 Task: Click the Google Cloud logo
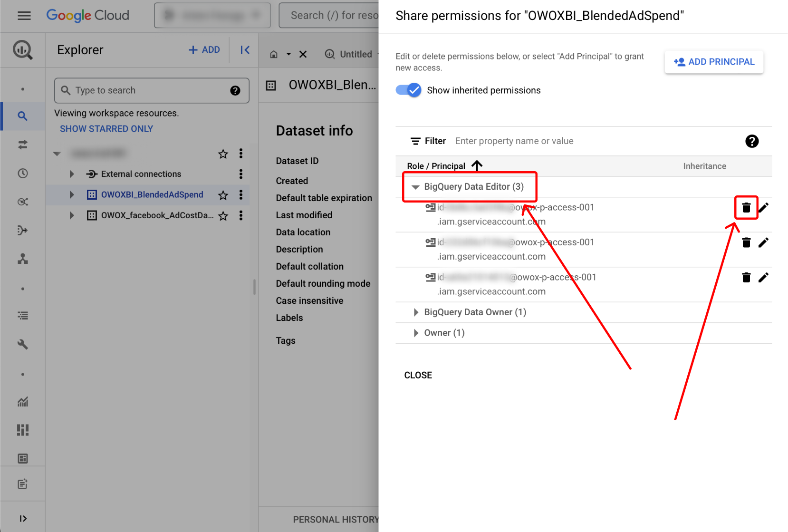click(88, 16)
